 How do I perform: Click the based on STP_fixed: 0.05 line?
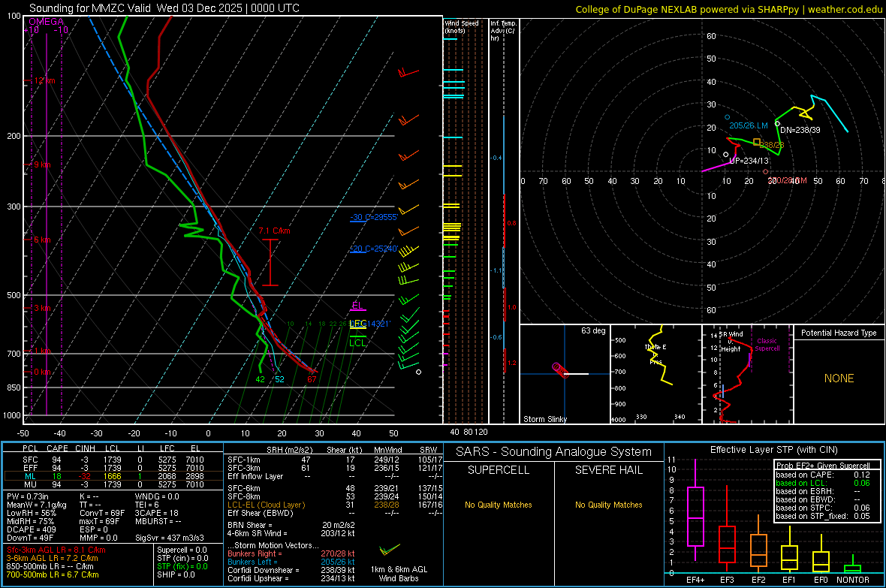point(823,516)
